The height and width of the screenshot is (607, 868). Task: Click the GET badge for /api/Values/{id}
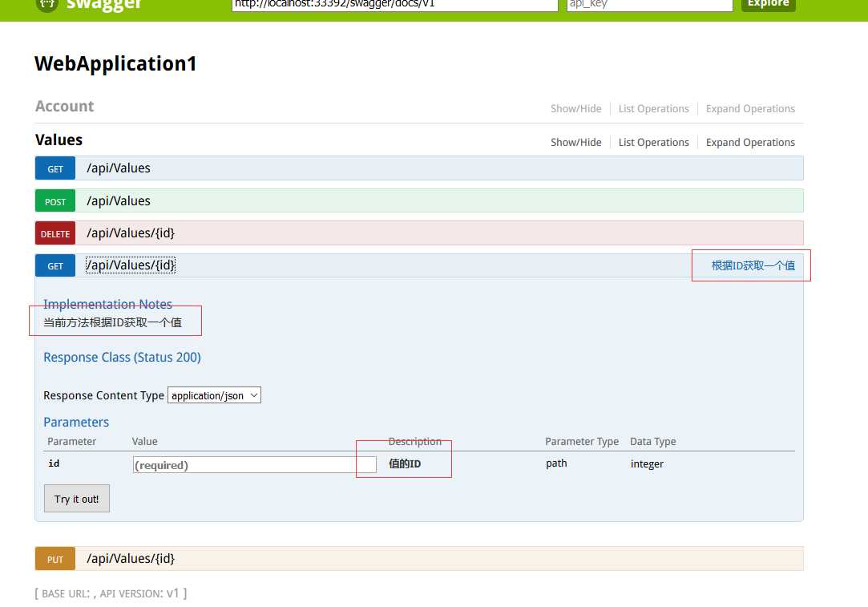55,265
